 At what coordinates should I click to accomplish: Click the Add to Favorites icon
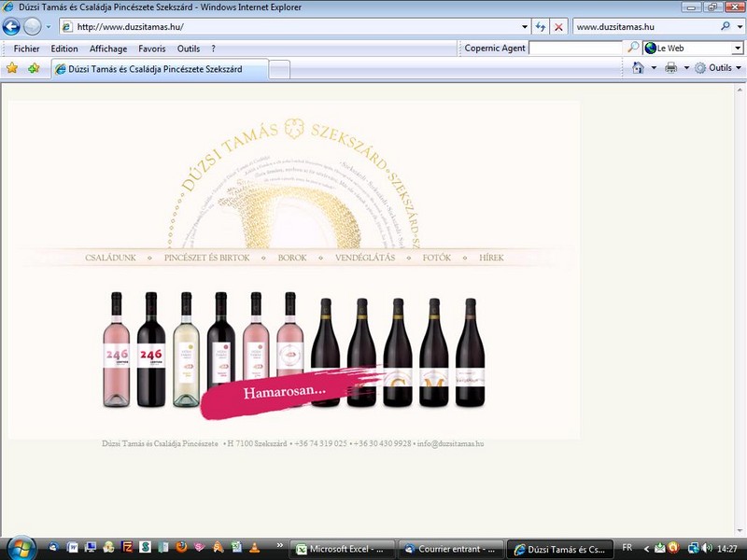coord(34,68)
